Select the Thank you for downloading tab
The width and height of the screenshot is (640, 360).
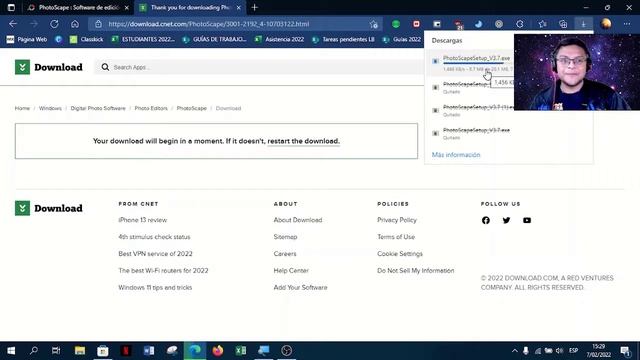point(191,7)
